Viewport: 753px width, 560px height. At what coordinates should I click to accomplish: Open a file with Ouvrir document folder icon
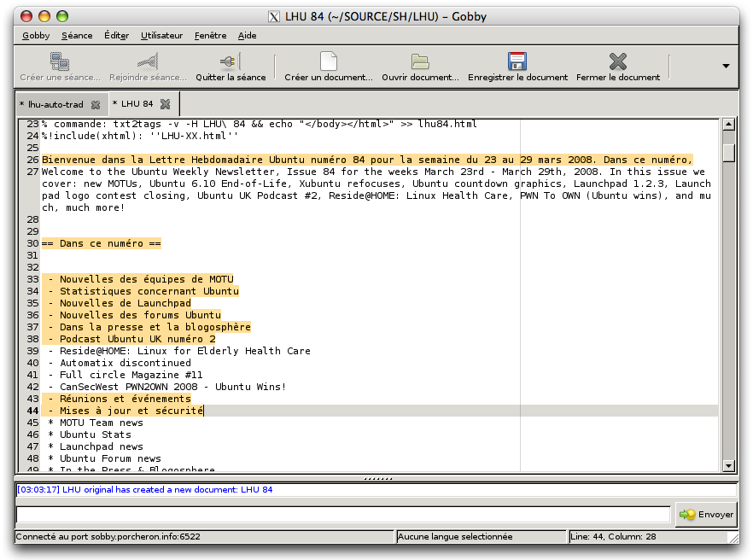pyautogui.click(x=420, y=61)
